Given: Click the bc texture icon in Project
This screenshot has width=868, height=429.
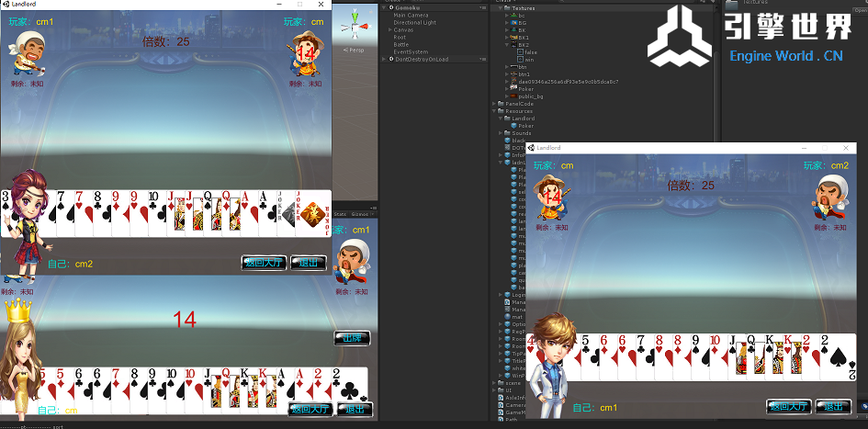Looking at the screenshot, I should click(514, 16).
